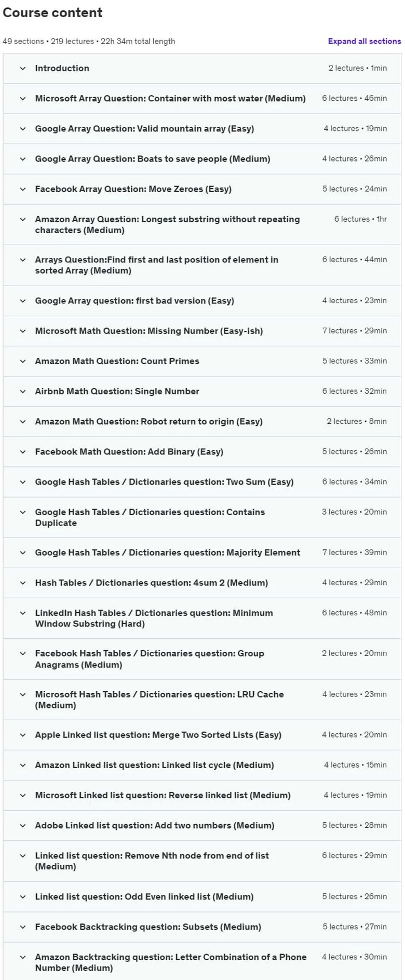Open the Airbnb Single Number section
405x980 pixels.
(x=202, y=391)
